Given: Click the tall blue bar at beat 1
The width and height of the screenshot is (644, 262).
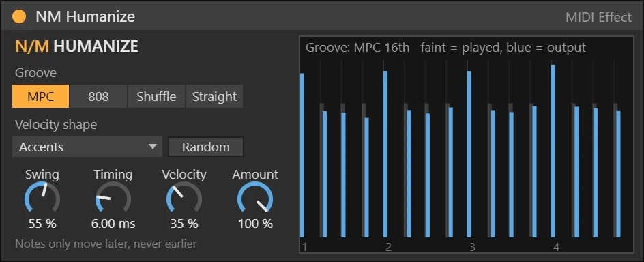Looking at the screenshot, I should [302, 156].
